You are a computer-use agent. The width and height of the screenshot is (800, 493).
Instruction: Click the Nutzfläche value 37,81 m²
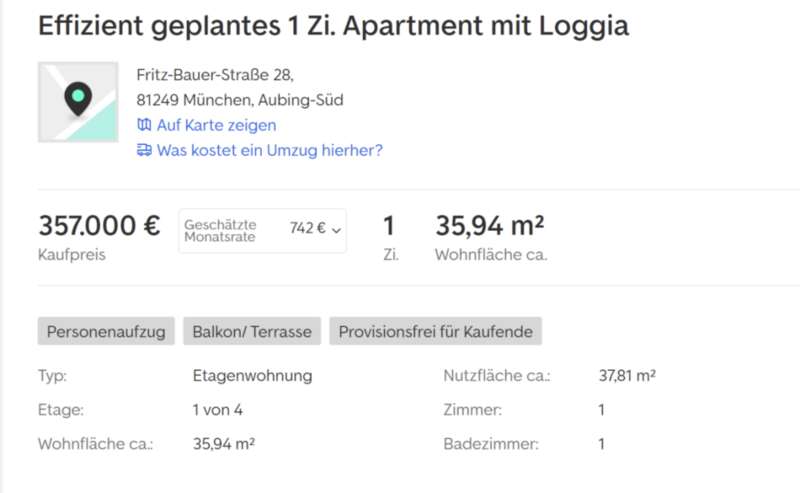tap(627, 376)
